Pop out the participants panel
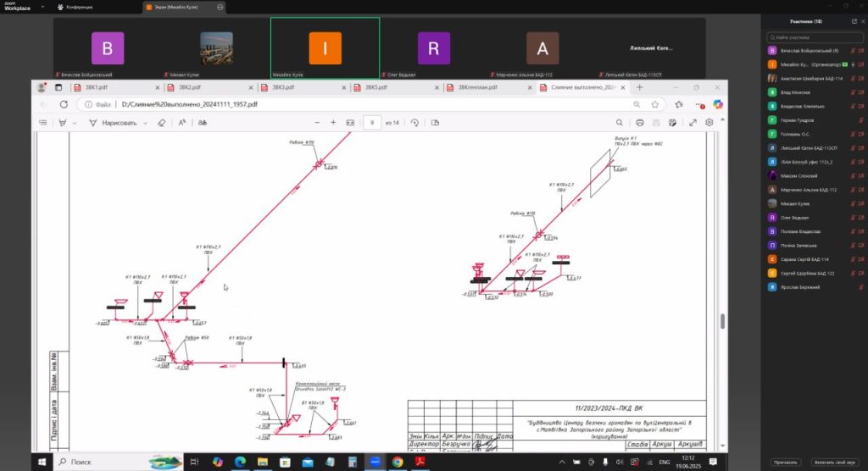The width and height of the screenshot is (868, 471). pyautogui.click(x=854, y=21)
